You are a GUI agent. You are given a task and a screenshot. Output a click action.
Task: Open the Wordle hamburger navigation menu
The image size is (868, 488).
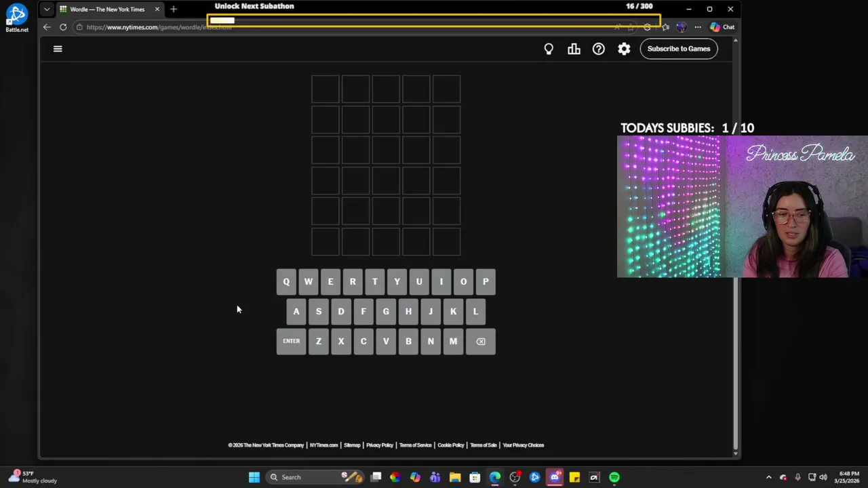coord(58,49)
